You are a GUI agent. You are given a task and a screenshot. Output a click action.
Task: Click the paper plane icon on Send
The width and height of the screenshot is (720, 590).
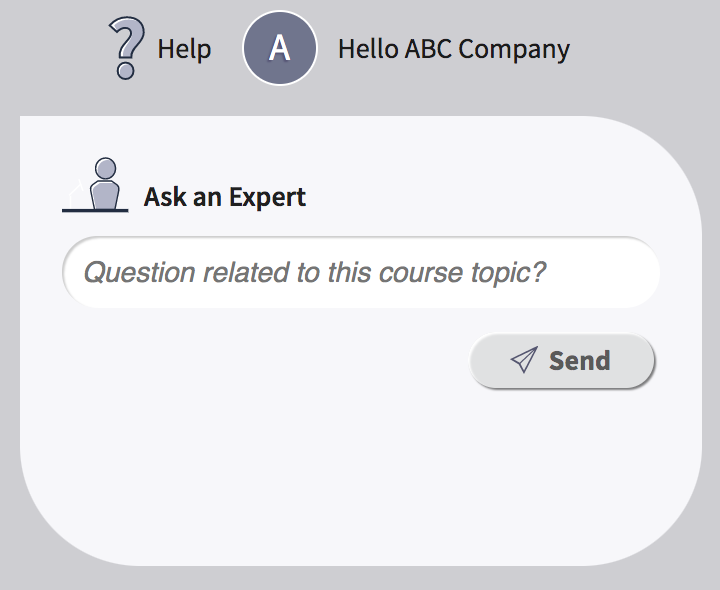(x=524, y=360)
